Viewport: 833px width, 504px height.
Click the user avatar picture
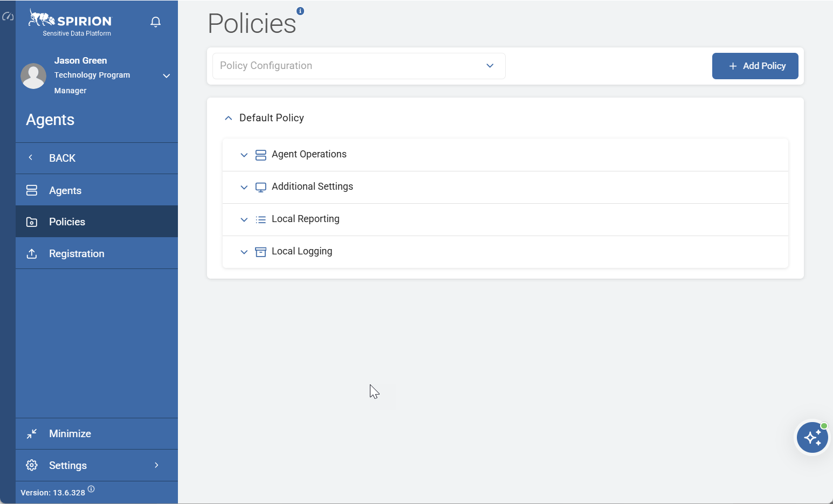click(x=33, y=76)
